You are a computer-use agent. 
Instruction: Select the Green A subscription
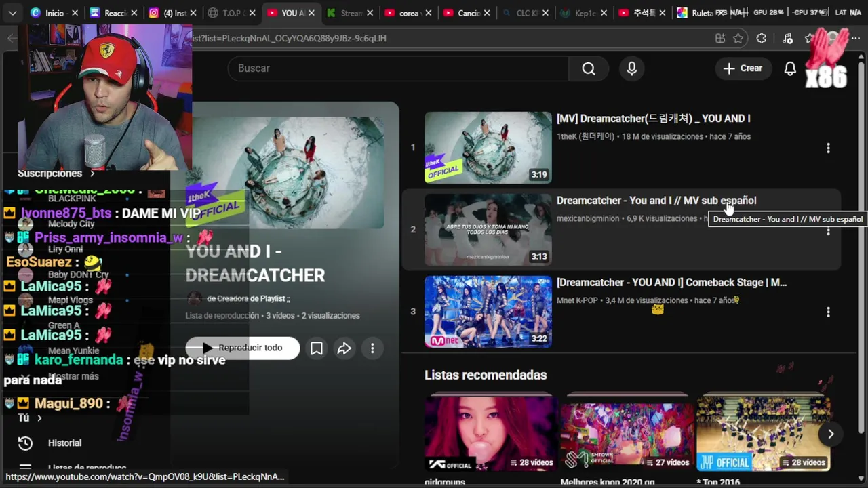coord(64,325)
